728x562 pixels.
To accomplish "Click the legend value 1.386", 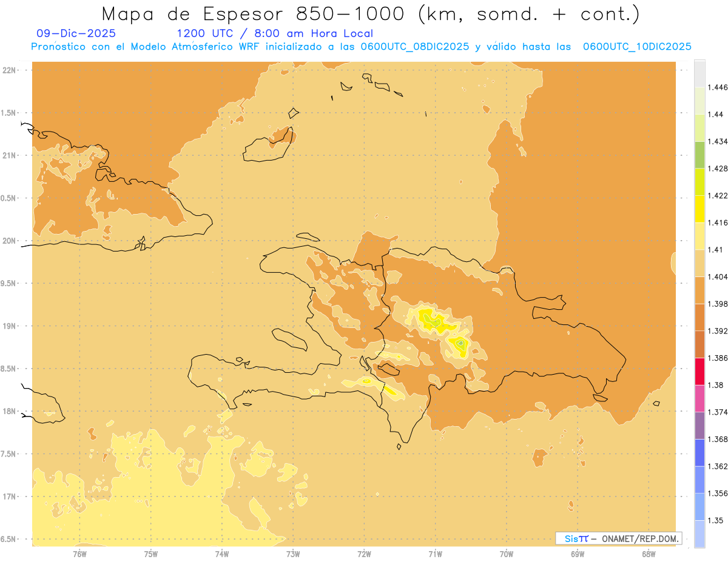I will (x=718, y=358).
